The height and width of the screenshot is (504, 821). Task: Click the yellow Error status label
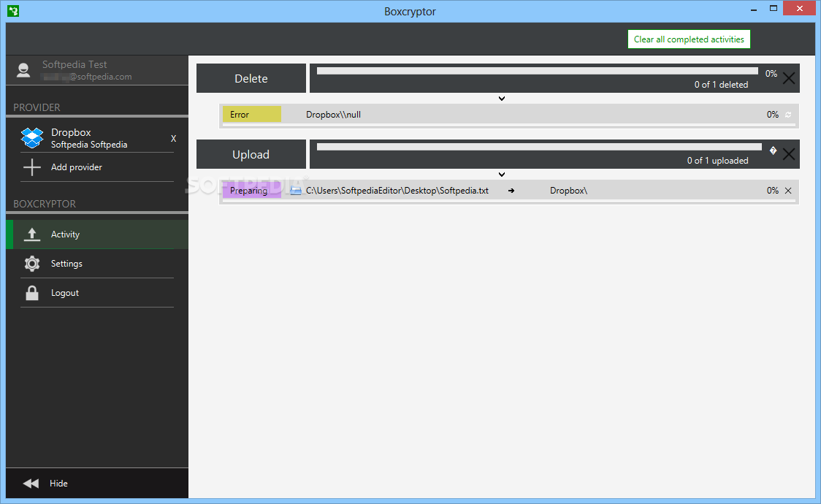coord(252,115)
